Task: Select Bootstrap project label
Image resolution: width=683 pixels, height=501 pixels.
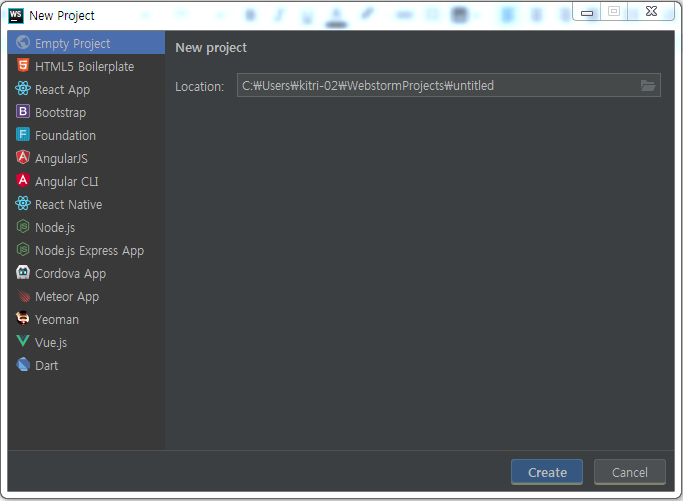Action: (x=61, y=113)
